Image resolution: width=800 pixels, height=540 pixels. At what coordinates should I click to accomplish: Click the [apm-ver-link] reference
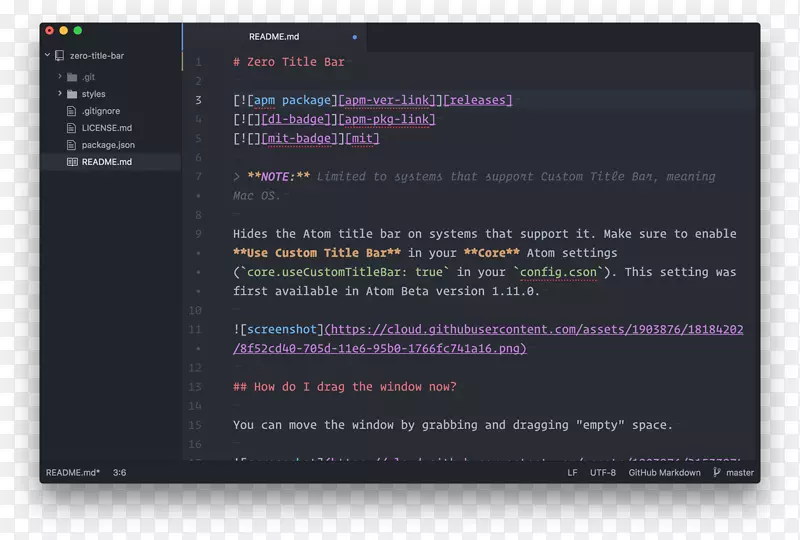(387, 100)
